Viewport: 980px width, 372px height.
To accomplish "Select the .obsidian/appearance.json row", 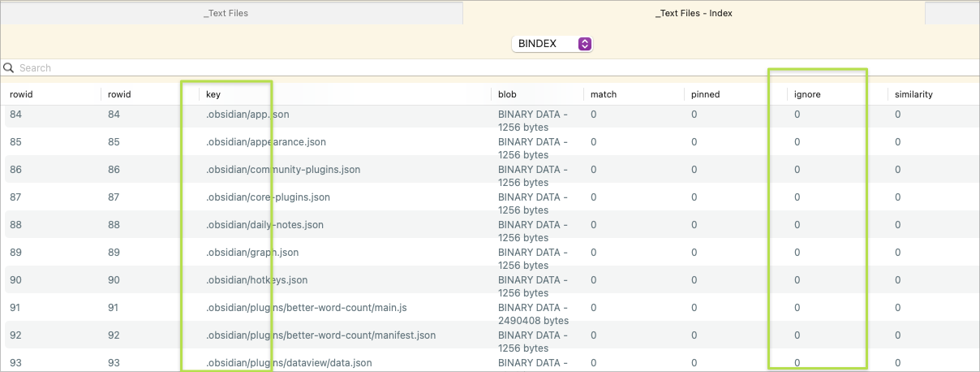I will click(266, 142).
